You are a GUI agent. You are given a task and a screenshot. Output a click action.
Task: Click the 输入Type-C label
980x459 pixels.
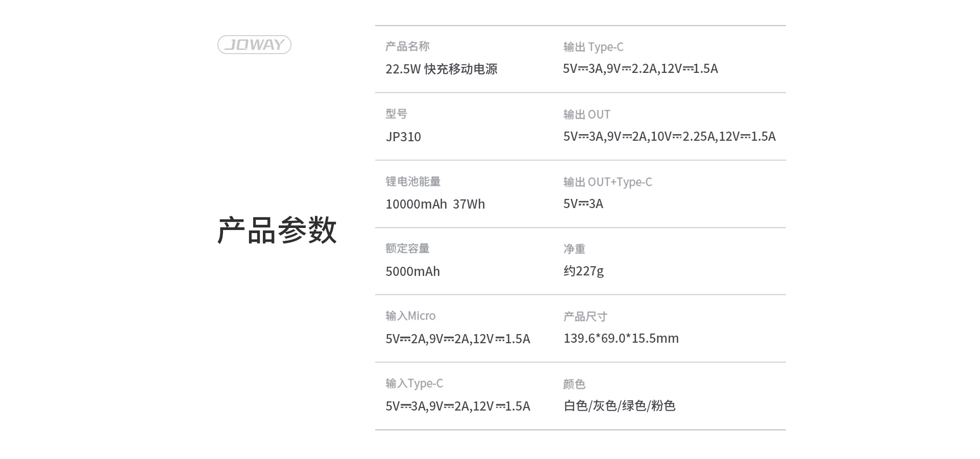414,383
